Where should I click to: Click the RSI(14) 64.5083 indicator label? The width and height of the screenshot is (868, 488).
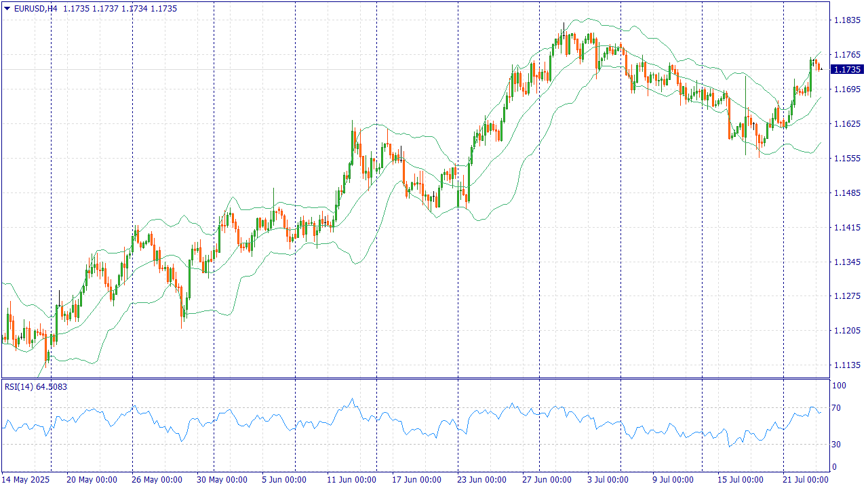[x=36, y=386]
